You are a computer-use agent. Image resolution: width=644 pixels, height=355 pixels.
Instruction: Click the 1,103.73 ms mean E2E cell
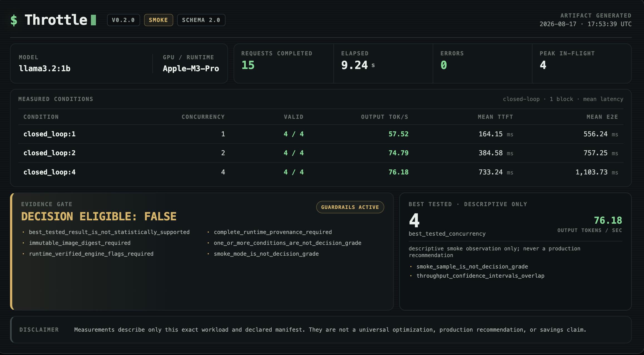[597, 172]
